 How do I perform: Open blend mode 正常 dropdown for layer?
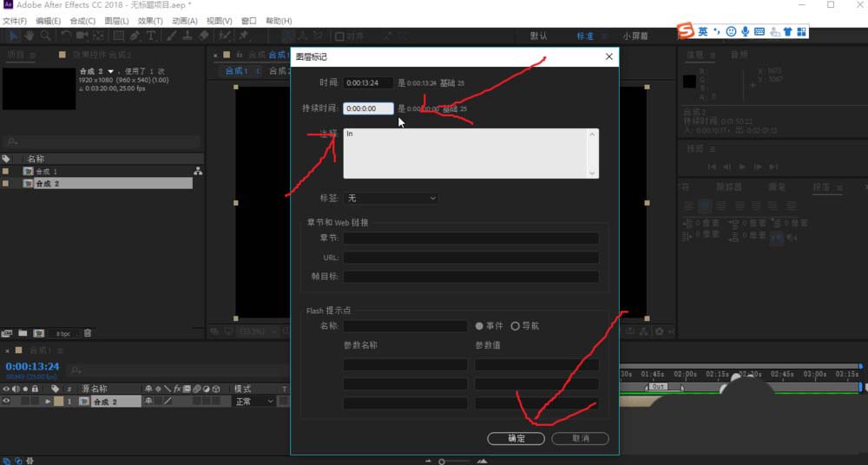[254, 402]
